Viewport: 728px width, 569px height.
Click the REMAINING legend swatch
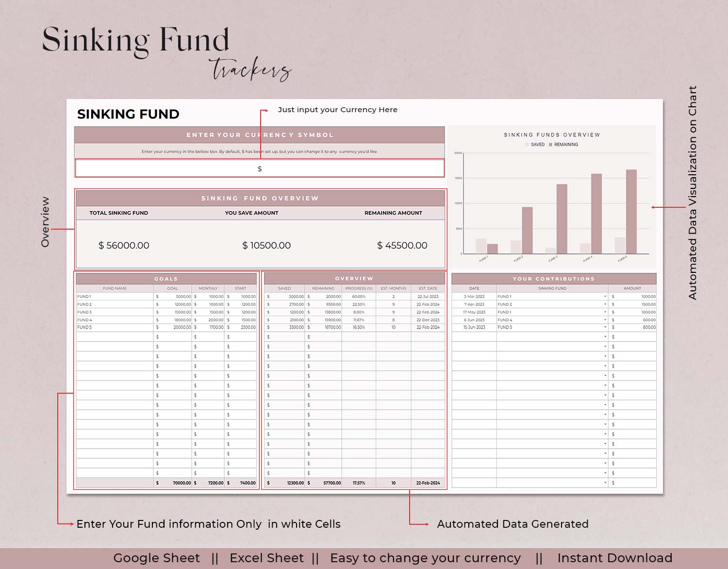[550, 145]
